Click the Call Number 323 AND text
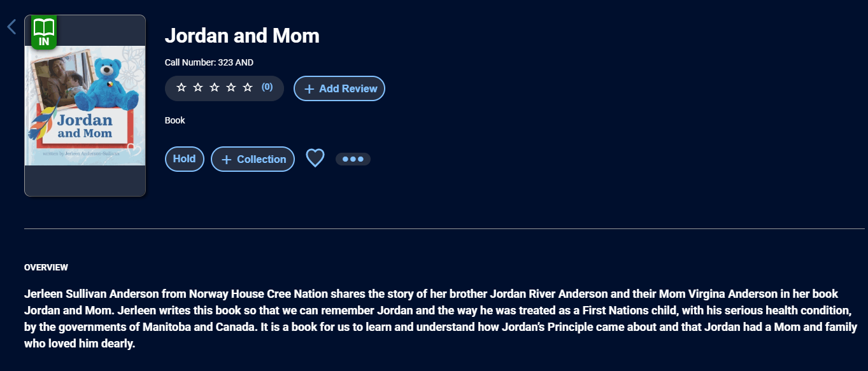The width and height of the screenshot is (868, 371). pyautogui.click(x=209, y=62)
